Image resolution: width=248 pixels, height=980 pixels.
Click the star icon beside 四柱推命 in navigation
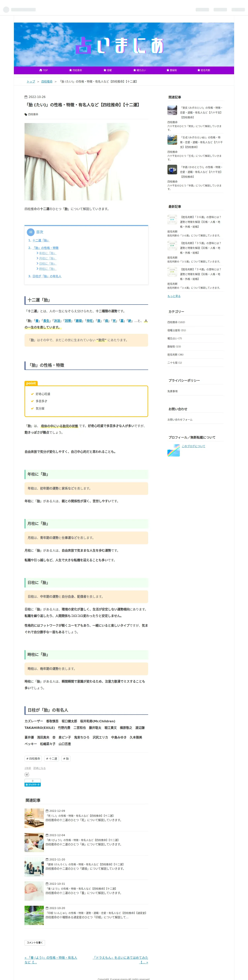point(70,70)
